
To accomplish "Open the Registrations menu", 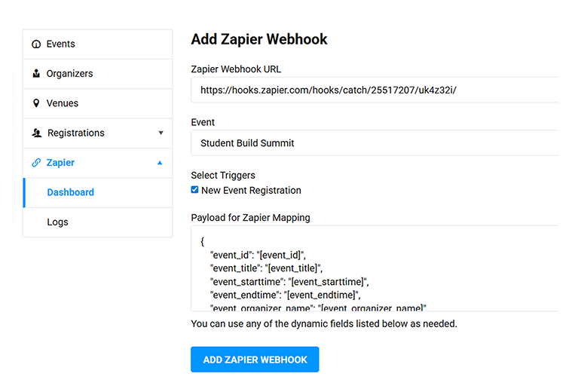I will pos(98,133).
